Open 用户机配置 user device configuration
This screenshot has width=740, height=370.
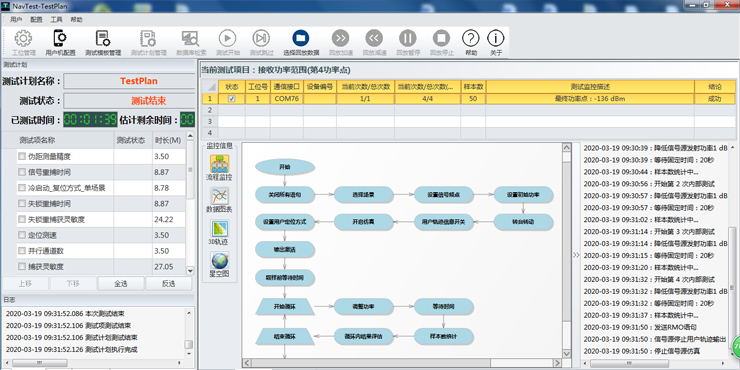point(60,43)
